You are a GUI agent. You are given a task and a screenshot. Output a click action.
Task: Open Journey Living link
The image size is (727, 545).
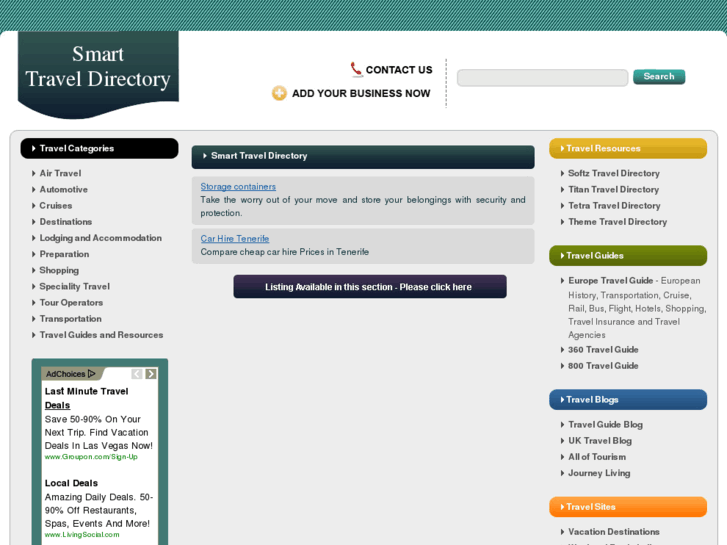coord(599,474)
